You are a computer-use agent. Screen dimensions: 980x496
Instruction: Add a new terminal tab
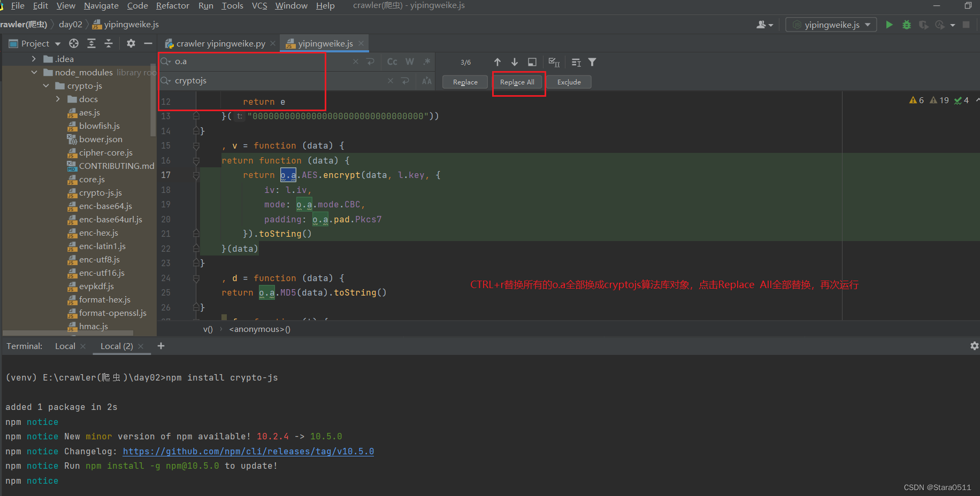point(161,346)
